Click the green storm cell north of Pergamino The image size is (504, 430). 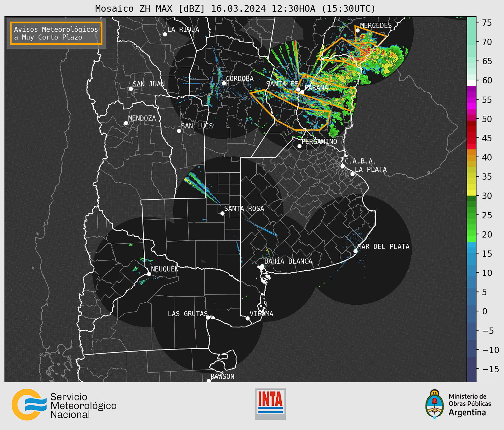[334, 132]
